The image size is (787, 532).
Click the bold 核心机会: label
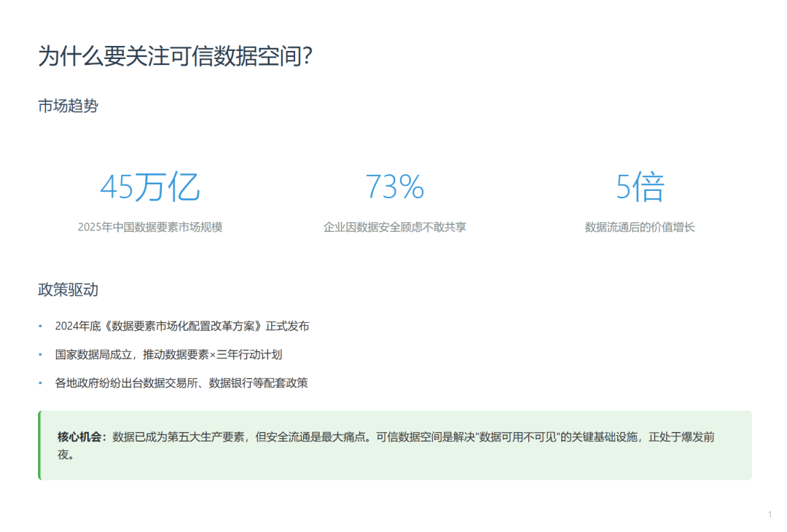coord(82,437)
